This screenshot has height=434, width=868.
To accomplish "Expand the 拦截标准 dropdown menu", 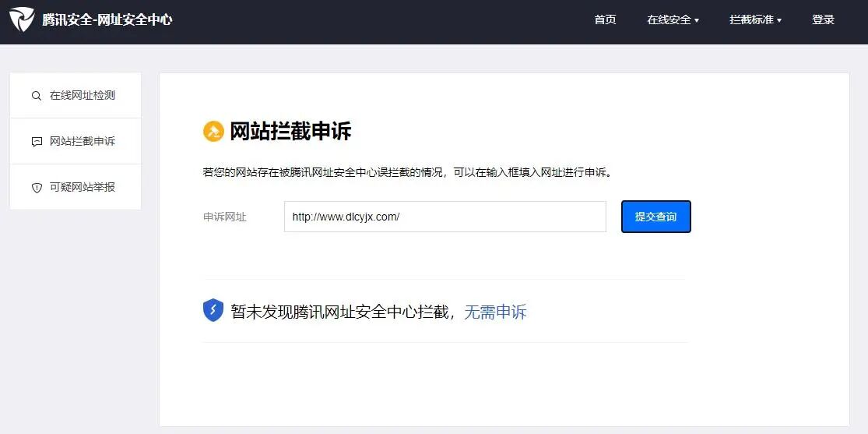I will coord(755,20).
